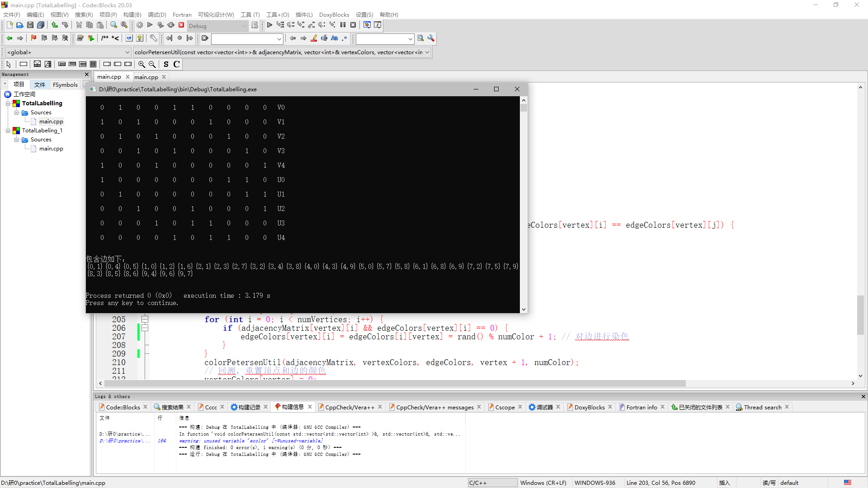868x488 pixels.
Task: Click the bold C icon on diagram toolbar
Action: (x=177, y=64)
